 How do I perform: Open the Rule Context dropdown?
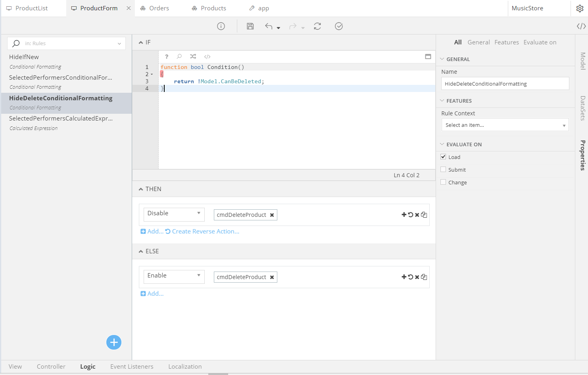pos(505,125)
